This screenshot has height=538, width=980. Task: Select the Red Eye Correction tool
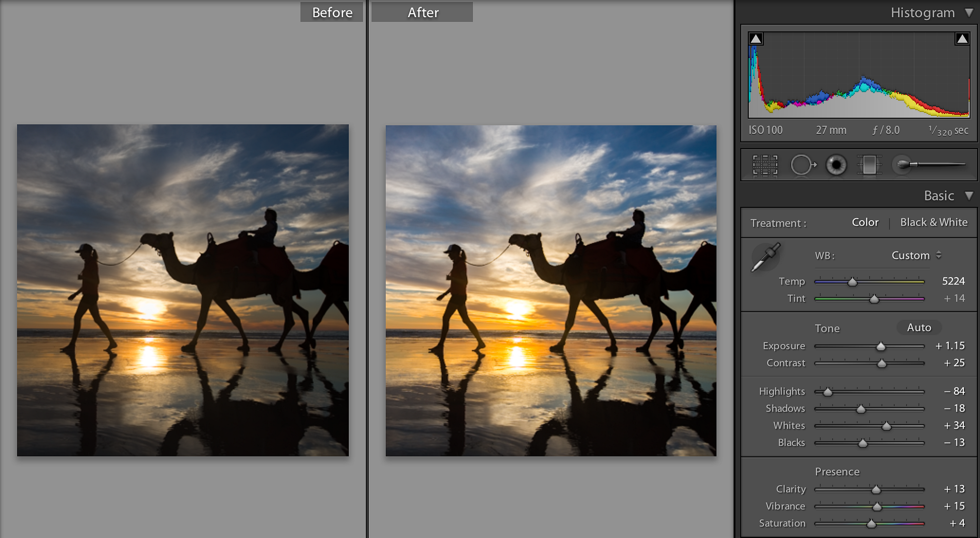(836, 165)
